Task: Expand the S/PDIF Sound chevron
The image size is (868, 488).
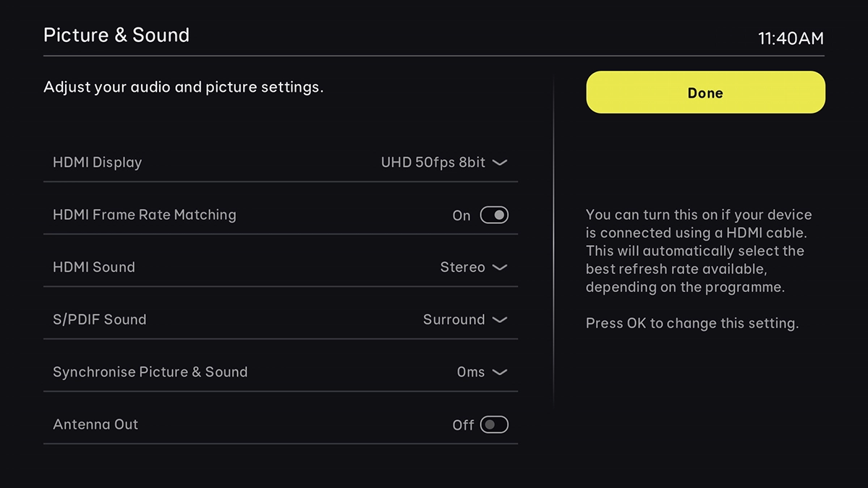Action: 499,320
